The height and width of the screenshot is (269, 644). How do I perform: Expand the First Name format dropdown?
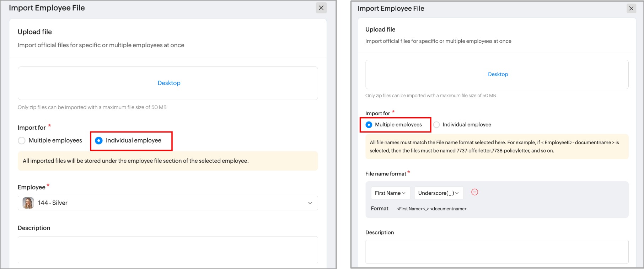[x=390, y=193]
